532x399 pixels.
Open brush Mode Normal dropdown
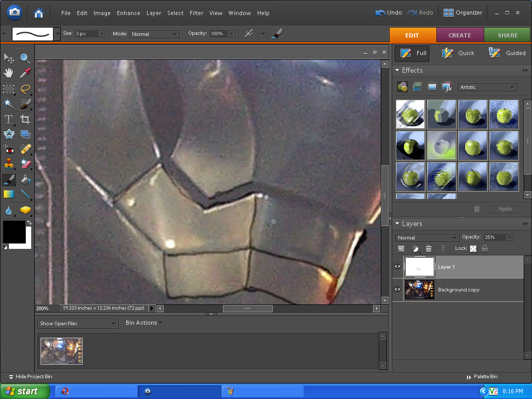click(154, 34)
